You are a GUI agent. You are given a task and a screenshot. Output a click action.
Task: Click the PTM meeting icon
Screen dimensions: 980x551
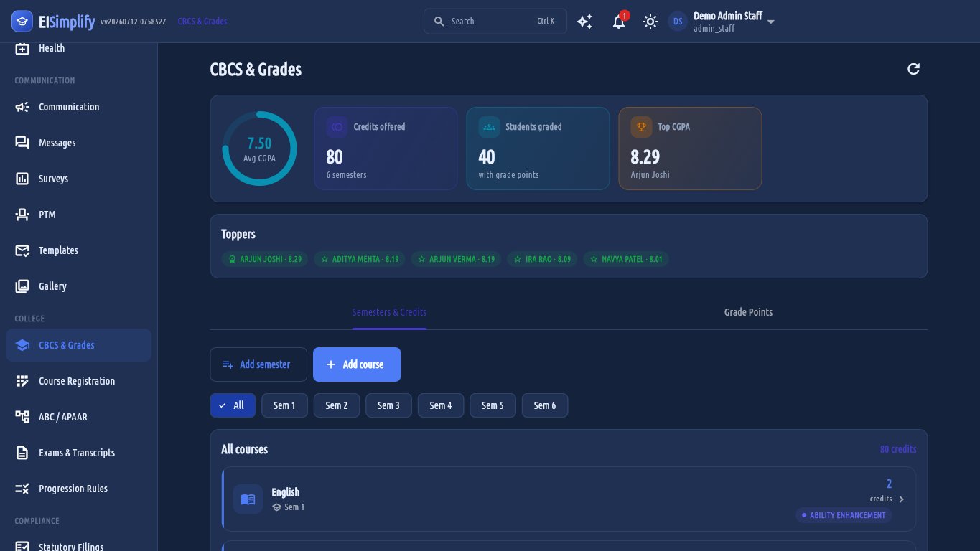point(22,215)
